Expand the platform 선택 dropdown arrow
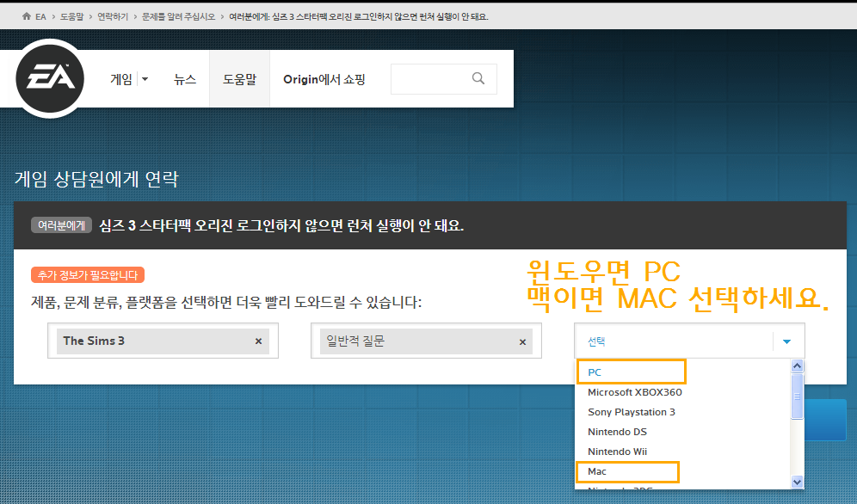The width and height of the screenshot is (857, 504). 786,341
